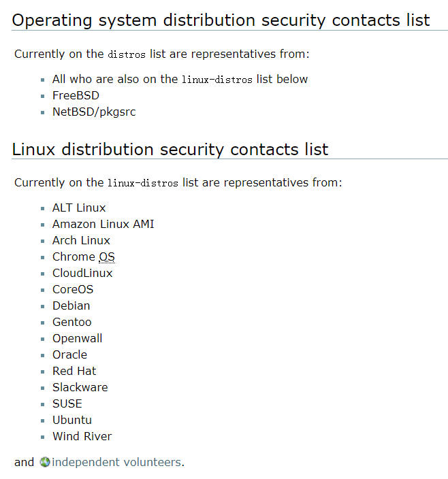Click the Wind River list item
This screenshot has height=479, width=448.
82,437
